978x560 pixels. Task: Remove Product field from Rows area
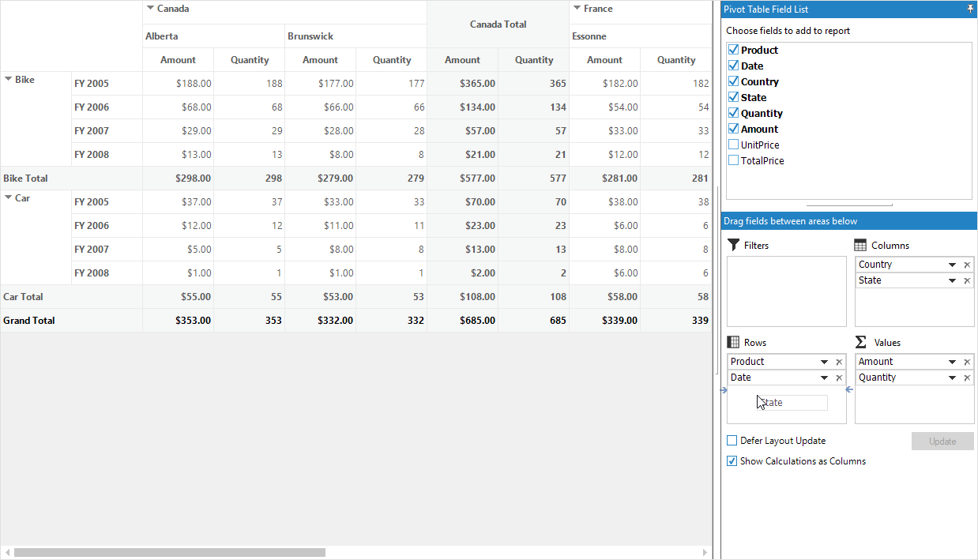click(x=839, y=362)
